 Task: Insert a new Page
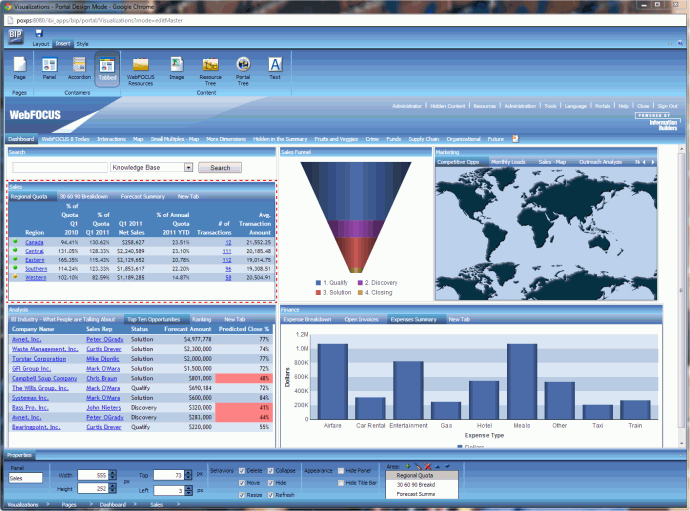coord(19,69)
